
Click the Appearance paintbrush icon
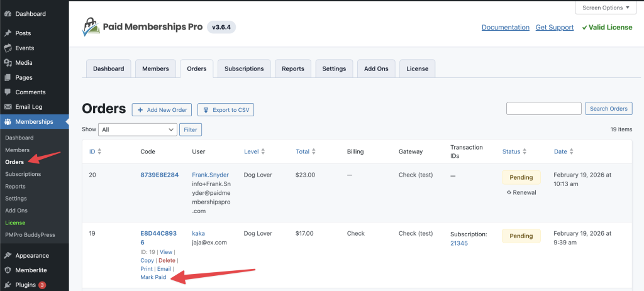tap(8, 256)
